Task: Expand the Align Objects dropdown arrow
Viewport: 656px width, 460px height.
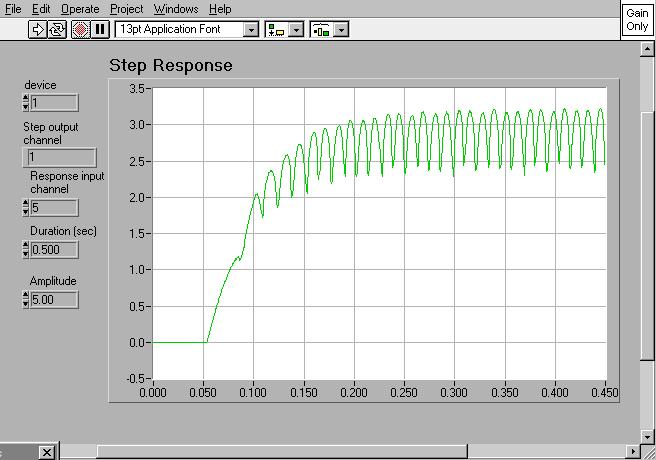Action: [x=296, y=29]
